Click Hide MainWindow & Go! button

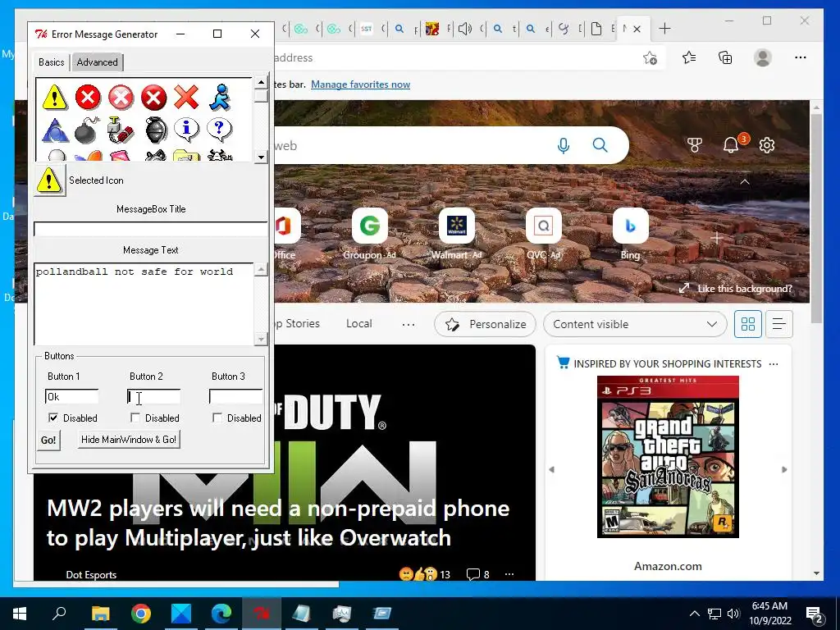point(129,440)
